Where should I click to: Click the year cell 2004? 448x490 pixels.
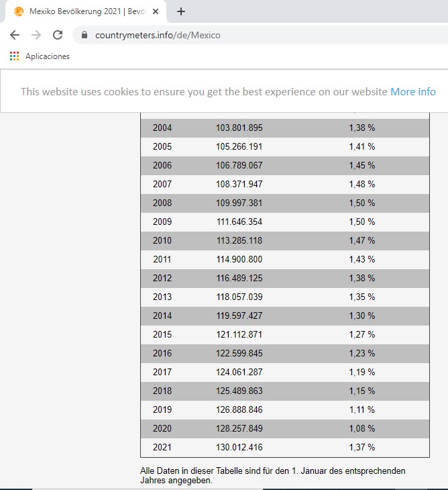tap(162, 128)
